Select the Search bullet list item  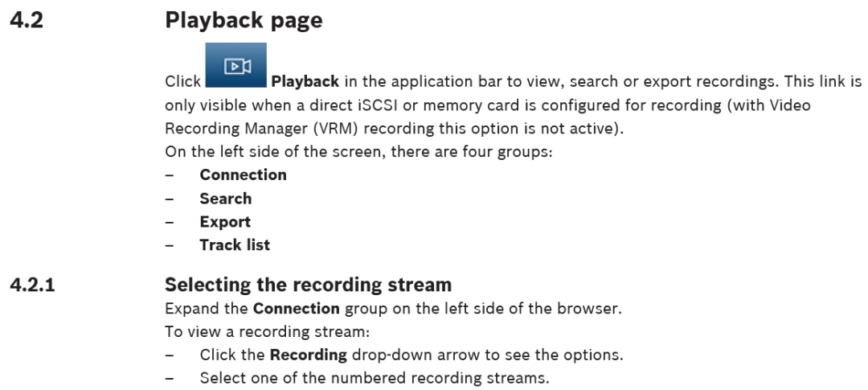click(x=225, y=198)
